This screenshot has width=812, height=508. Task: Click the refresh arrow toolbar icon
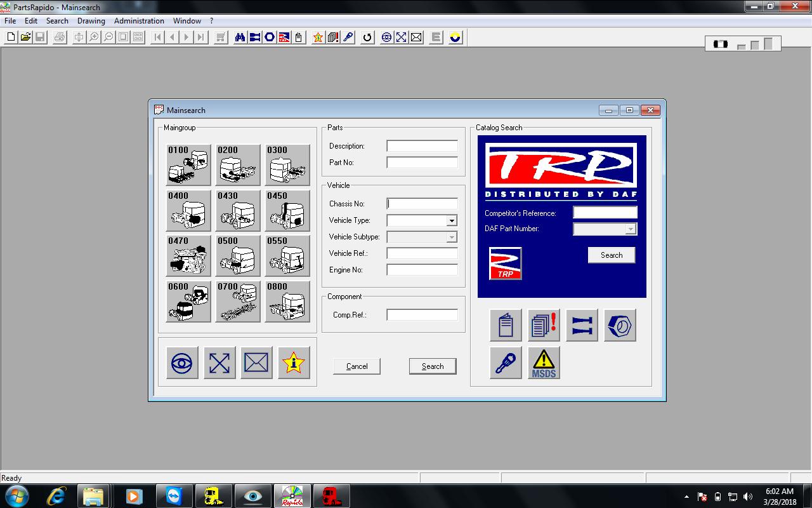pos(367,37)
